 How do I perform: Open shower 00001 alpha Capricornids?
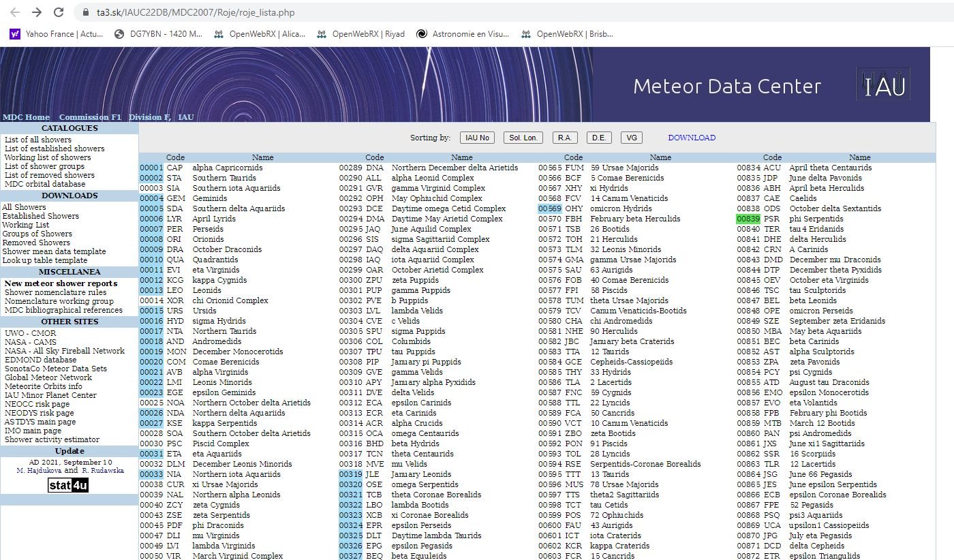[151, 168]
